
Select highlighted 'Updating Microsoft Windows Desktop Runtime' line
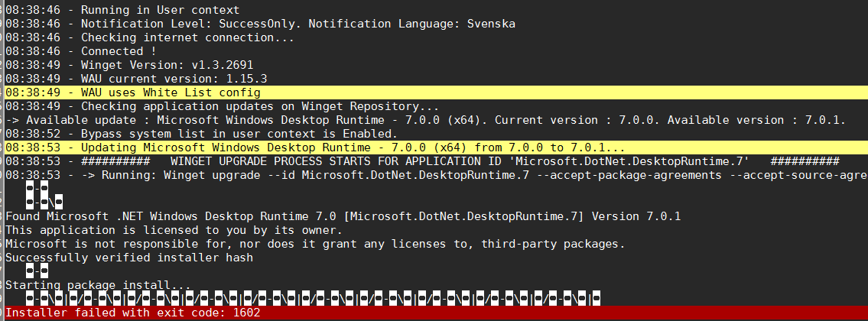tap(437, 148)
